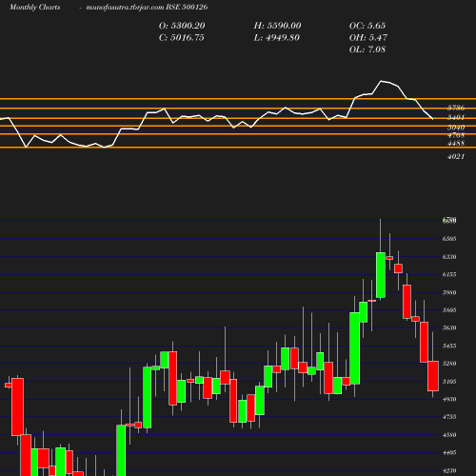The image size is (476, 476).
Task: Click the '5736' level label on line chart
Action: [x=456, y=108]
